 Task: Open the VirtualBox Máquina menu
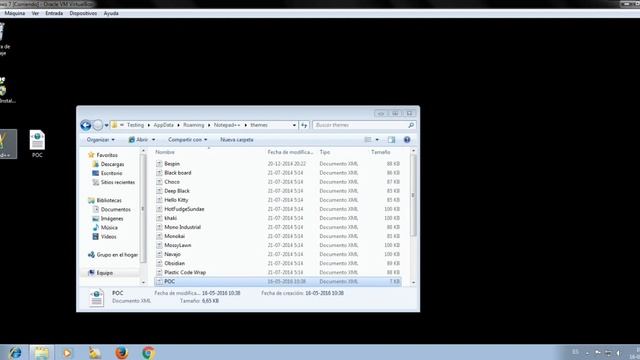[15, 13]
